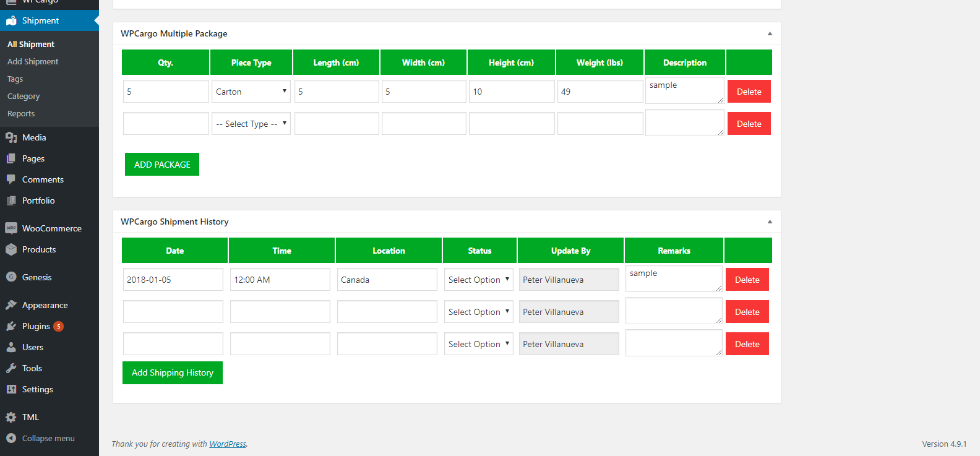
Task: Click the Plugins plug icon
Action: (11, 326)
